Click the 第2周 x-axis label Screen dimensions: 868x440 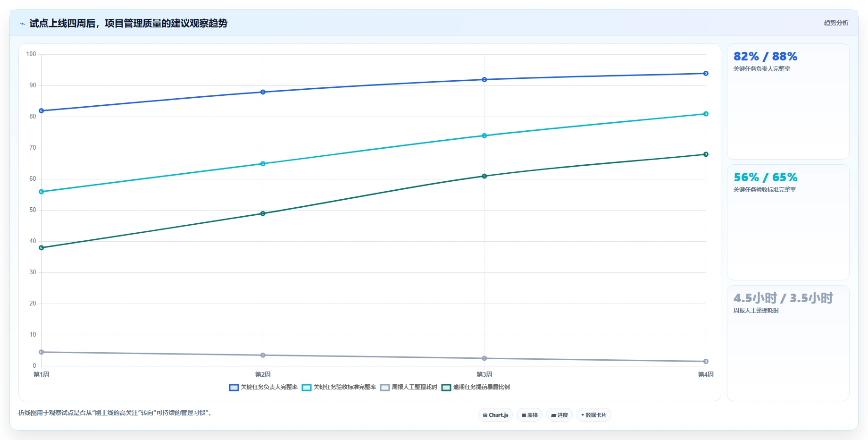pos(263,374)
